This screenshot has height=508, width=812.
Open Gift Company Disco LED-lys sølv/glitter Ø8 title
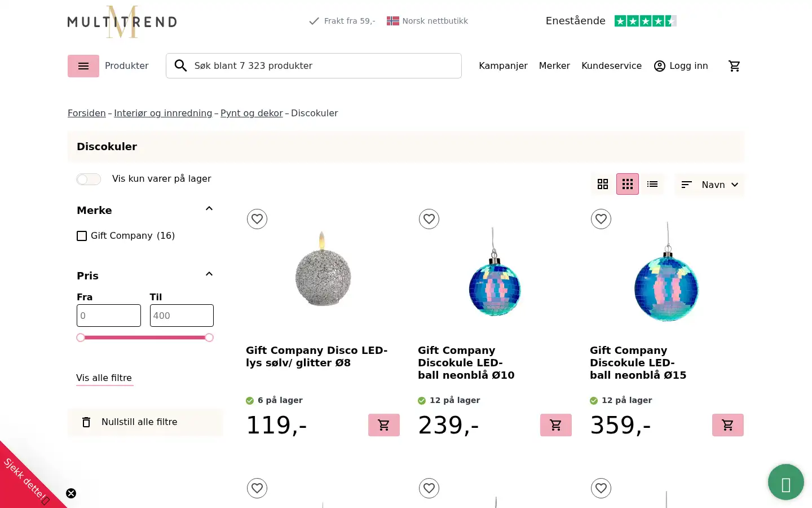click(x=317, y=357)
